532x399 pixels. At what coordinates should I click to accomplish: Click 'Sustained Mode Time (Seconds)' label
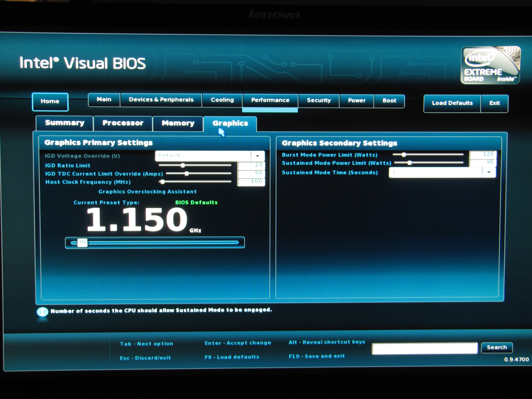(330, 173)
